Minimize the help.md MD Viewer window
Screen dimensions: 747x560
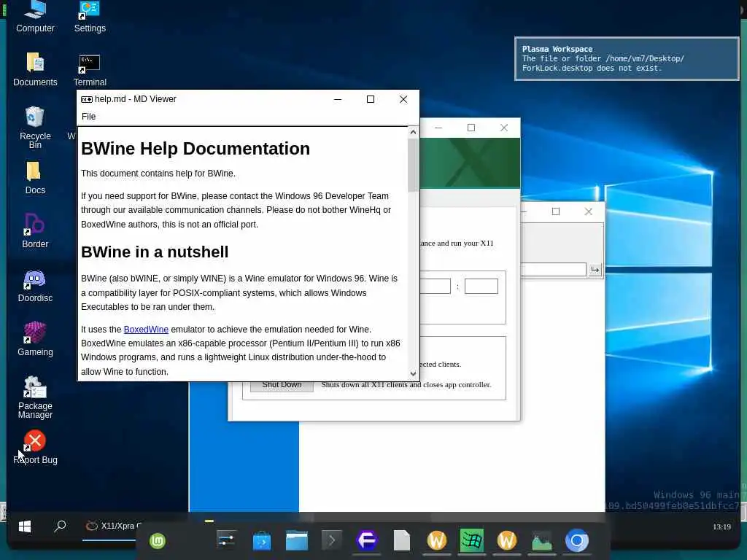[338, 99]
